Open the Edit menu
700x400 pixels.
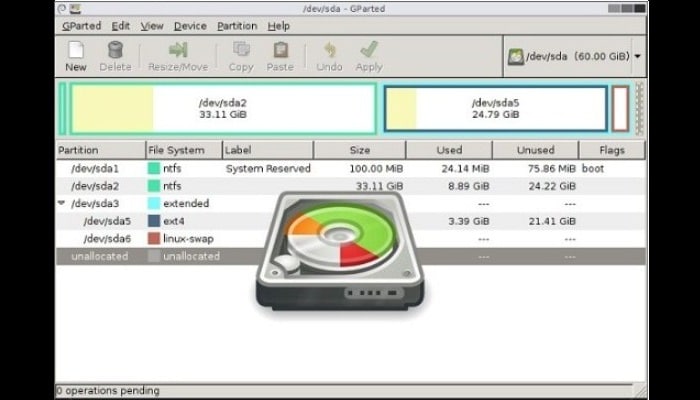tap(121, 26)
